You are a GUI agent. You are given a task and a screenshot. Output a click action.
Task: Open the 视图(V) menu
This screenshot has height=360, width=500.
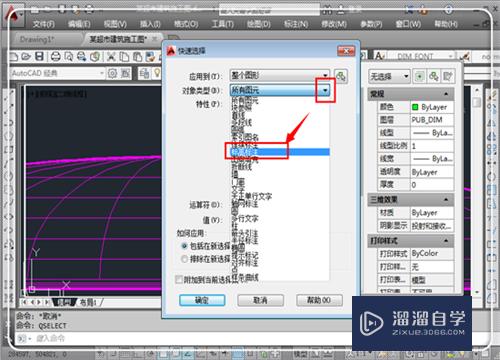115,24
